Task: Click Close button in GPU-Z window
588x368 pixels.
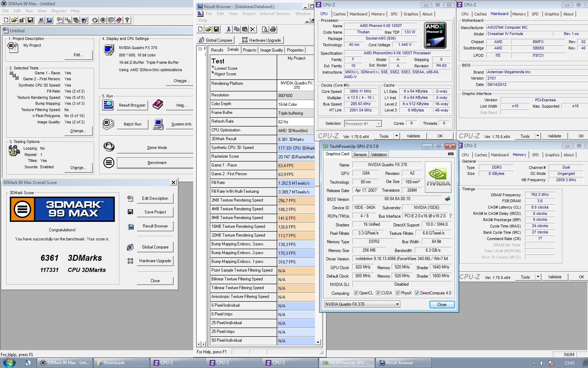Action: pyautogui.click(x=442, y=305)
